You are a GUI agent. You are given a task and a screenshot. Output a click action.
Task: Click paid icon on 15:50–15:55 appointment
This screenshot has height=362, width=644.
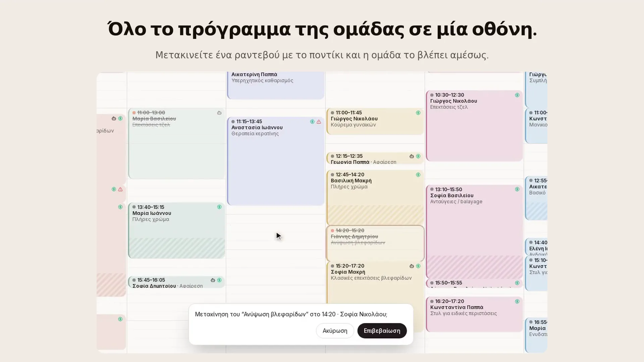click(517, 283)
